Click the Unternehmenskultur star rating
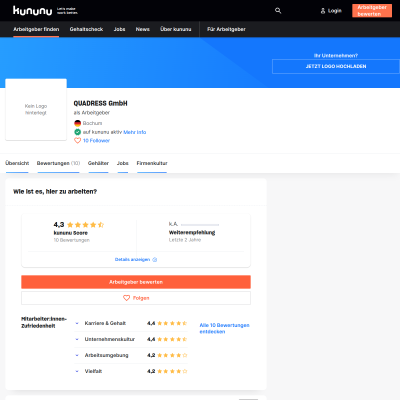This screenshot has width=400, height=400. 172,339
